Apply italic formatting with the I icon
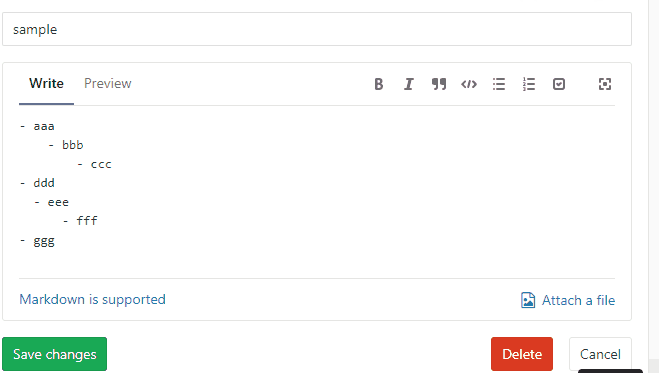Screen dimensions: 659x373 [409, 84]
